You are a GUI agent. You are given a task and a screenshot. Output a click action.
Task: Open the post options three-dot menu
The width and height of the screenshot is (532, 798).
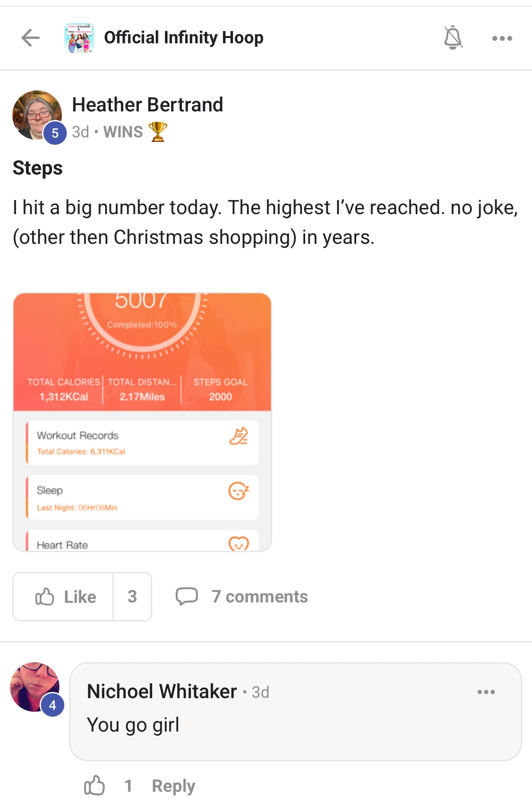pos(502,38)
